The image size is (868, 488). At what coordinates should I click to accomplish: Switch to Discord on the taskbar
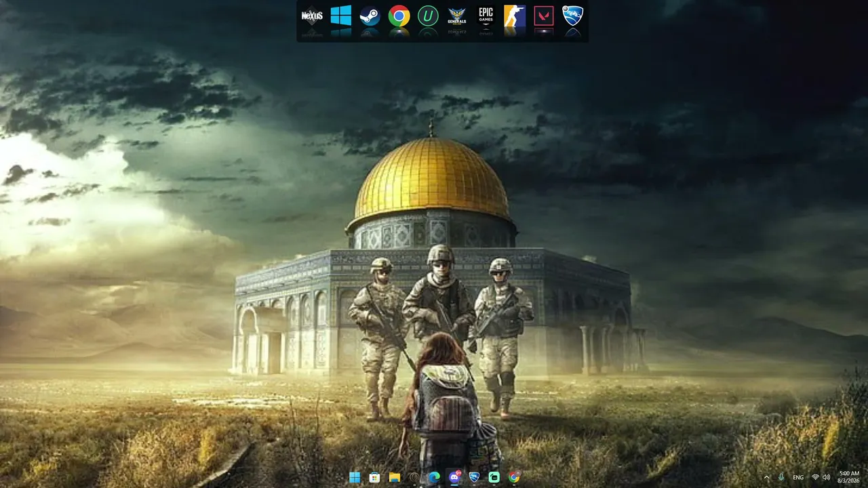coord(454,477)
